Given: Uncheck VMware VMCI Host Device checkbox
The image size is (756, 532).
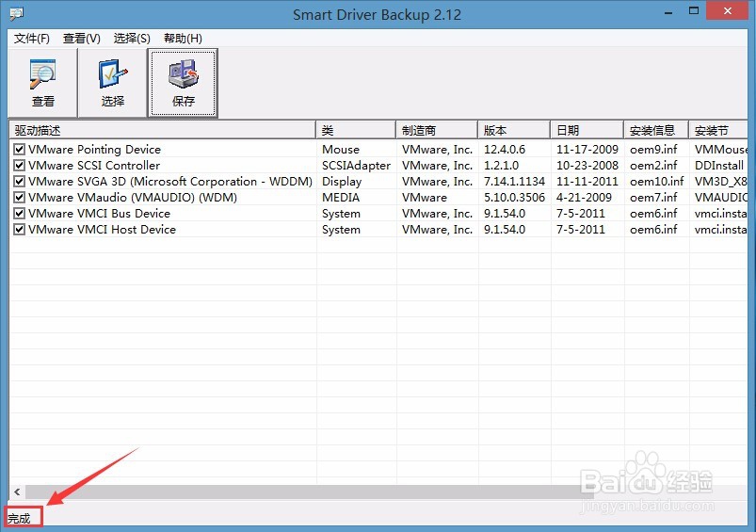Looking at the screenshot, I should pyautogui.click(x=19, y=229).
